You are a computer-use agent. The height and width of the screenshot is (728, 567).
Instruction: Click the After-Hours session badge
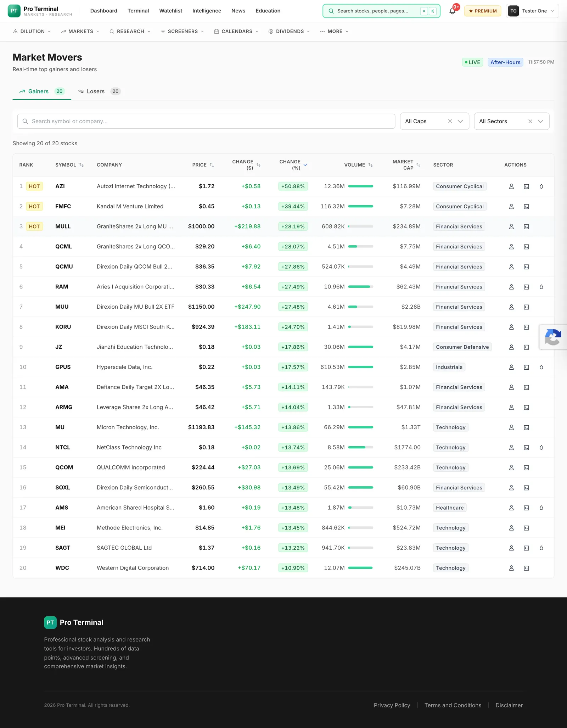coord(505,62)
